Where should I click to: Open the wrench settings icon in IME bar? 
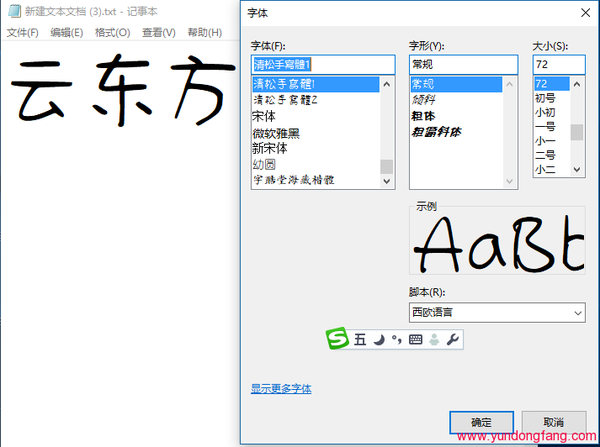453,339
